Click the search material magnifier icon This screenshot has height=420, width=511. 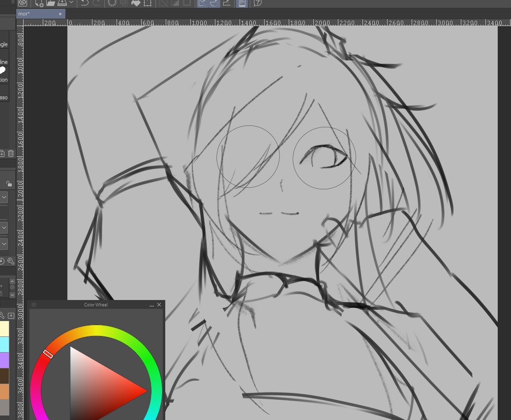tap(2, 315)
